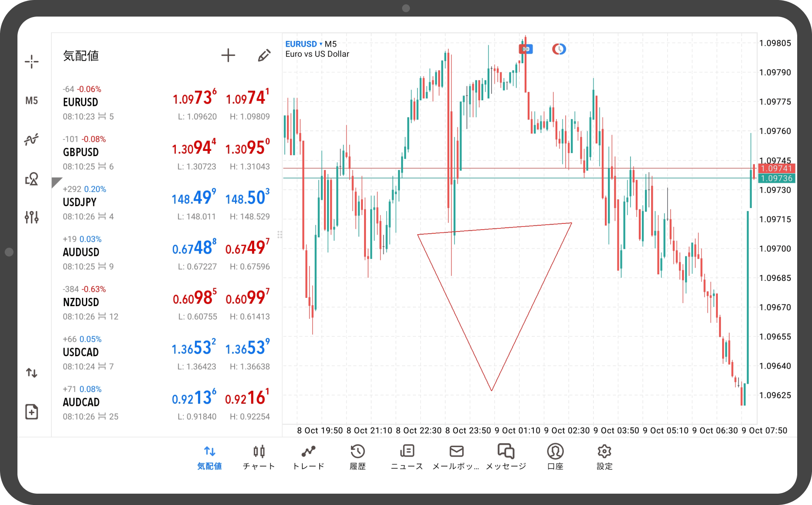
Task: Select the AUDCAD quote row
Action: [167, 403]
